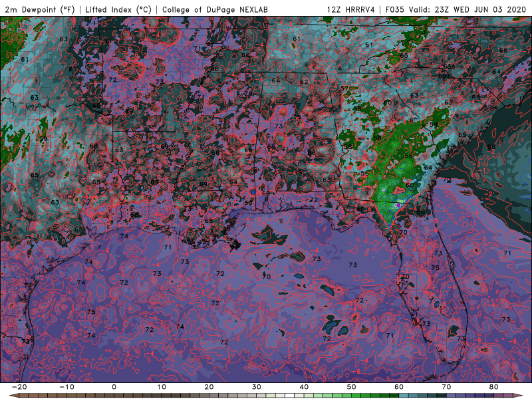This screenshot has height=399, width=532.
Task: Click the "2m Dewpoint (°F)" header label
Action: 40,9
